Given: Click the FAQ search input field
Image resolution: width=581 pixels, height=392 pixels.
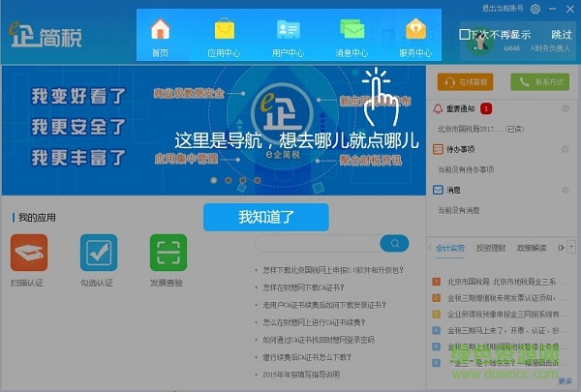Looking at the screenshot, I should pyautogui.click(x=318, y=243).
